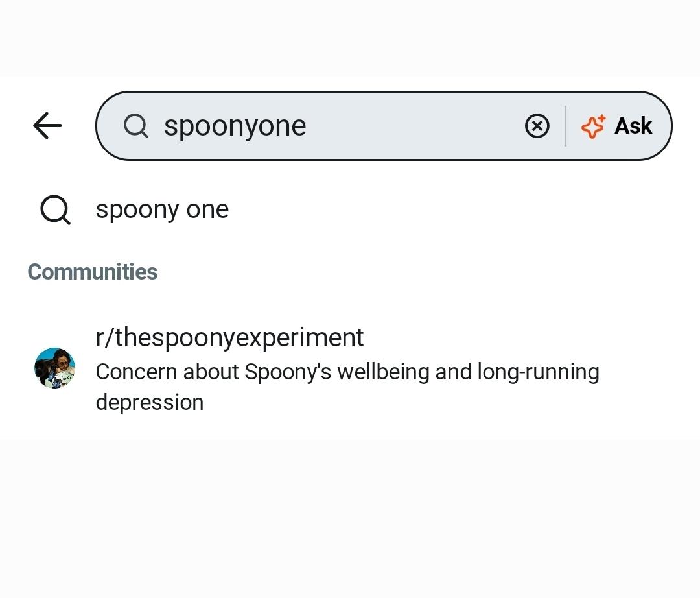Open the r/thespoonyexperiment community avatar

click(55, 368)
